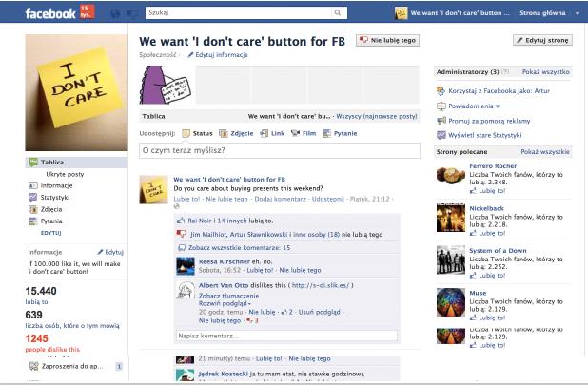Click 'Dodaj komentarz' under the post
Screen dimensions: 588x385
point(280,199)
